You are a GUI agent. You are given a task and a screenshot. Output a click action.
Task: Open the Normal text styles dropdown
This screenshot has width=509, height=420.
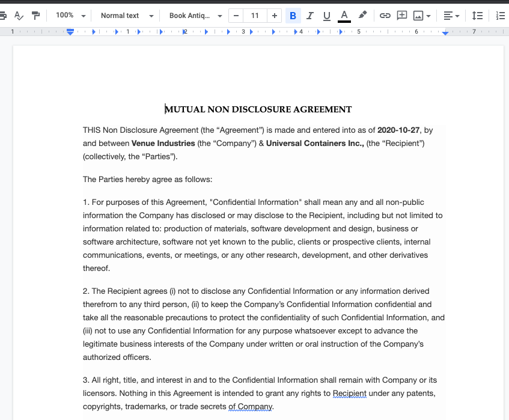pyautogui.click(x=127, y=16)
